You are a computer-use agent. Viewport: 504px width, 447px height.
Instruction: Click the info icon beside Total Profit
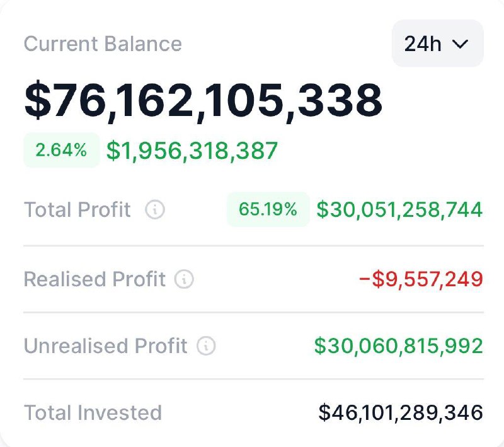[155, 210]
